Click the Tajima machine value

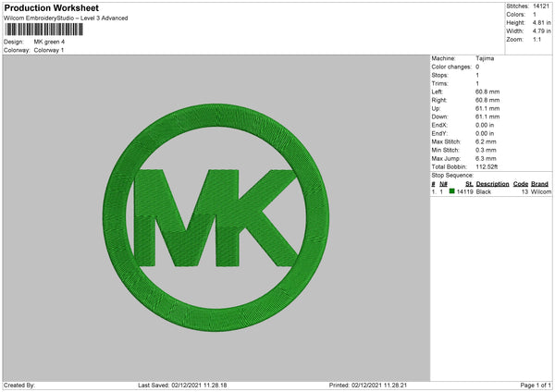pos(484,58)
